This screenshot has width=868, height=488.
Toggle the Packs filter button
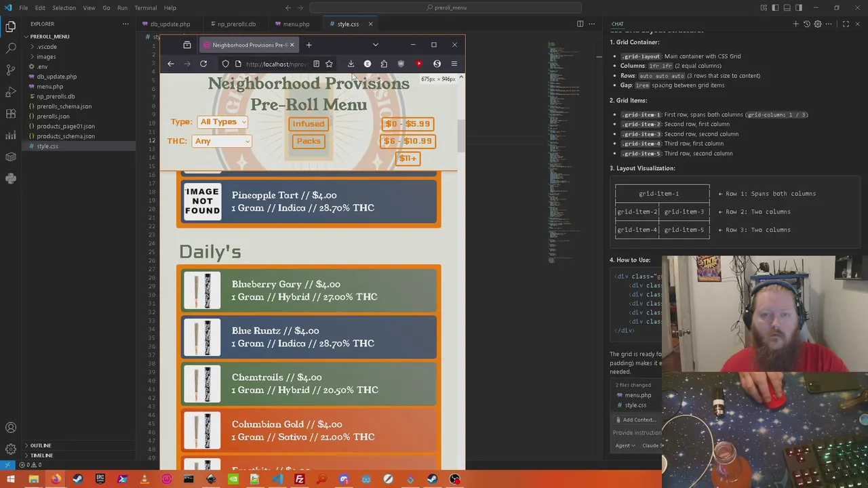click(x=309, y=141)
